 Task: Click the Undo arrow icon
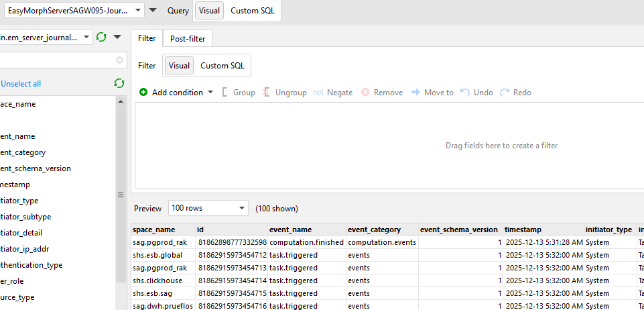pos(465,93)
